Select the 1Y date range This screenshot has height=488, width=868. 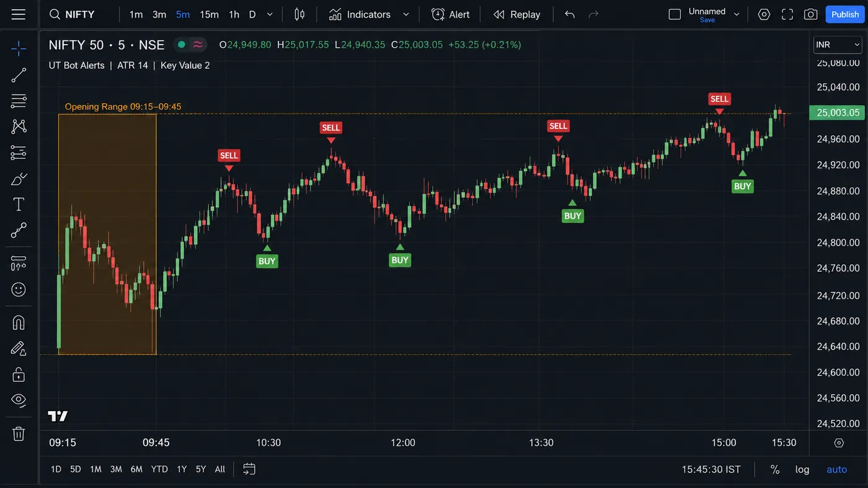182,469
